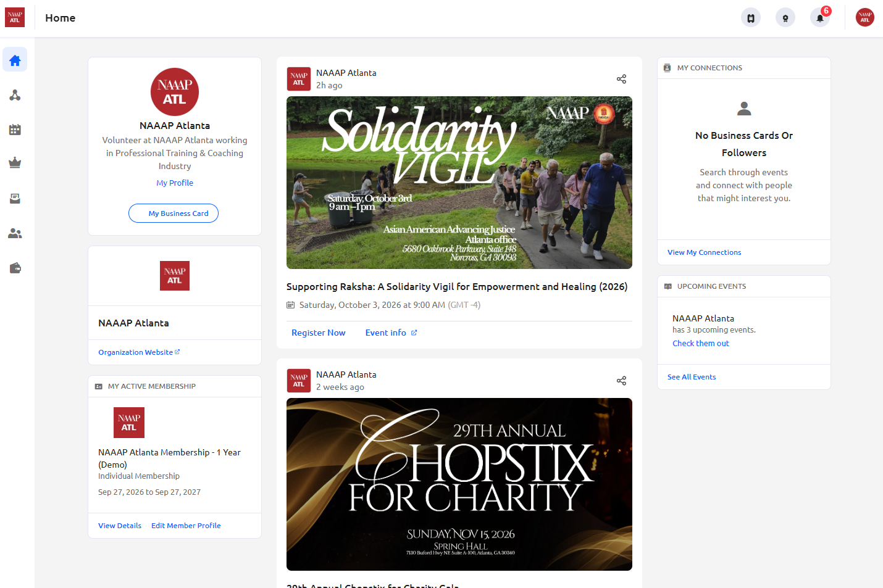
Task: Click the No Business Cards Or Followers heading
Action: click(x=744, y=144)
